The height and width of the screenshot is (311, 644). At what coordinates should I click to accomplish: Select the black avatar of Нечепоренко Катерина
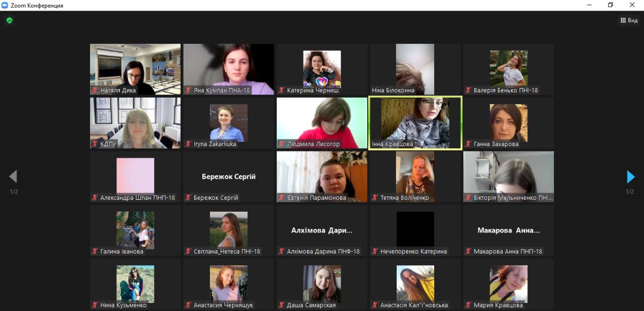415,229
